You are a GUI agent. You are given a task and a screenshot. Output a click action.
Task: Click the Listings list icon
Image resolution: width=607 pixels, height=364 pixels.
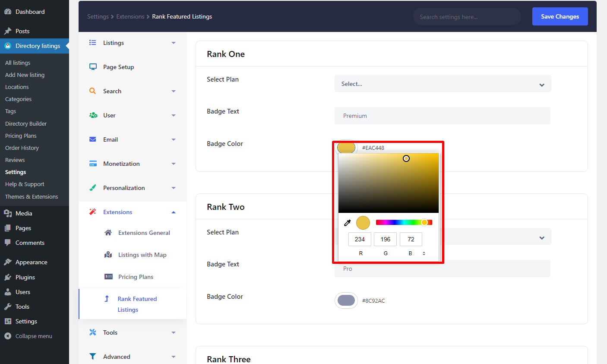(92, 42)
